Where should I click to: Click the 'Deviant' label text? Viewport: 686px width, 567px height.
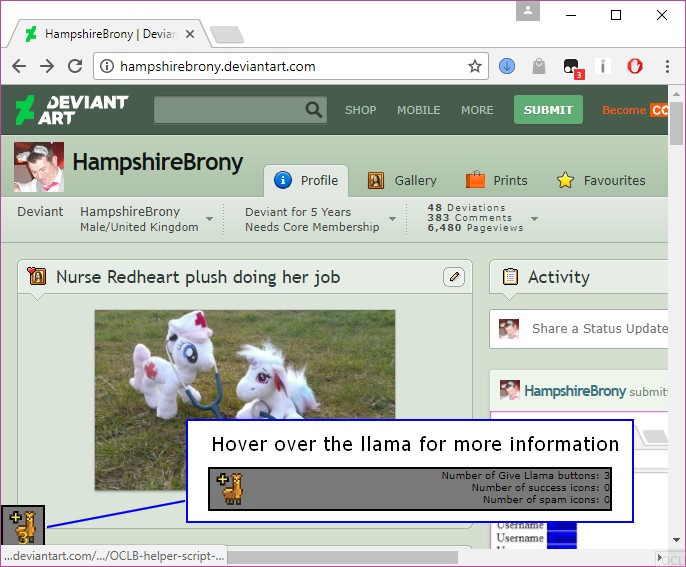[x=40, y=212]
